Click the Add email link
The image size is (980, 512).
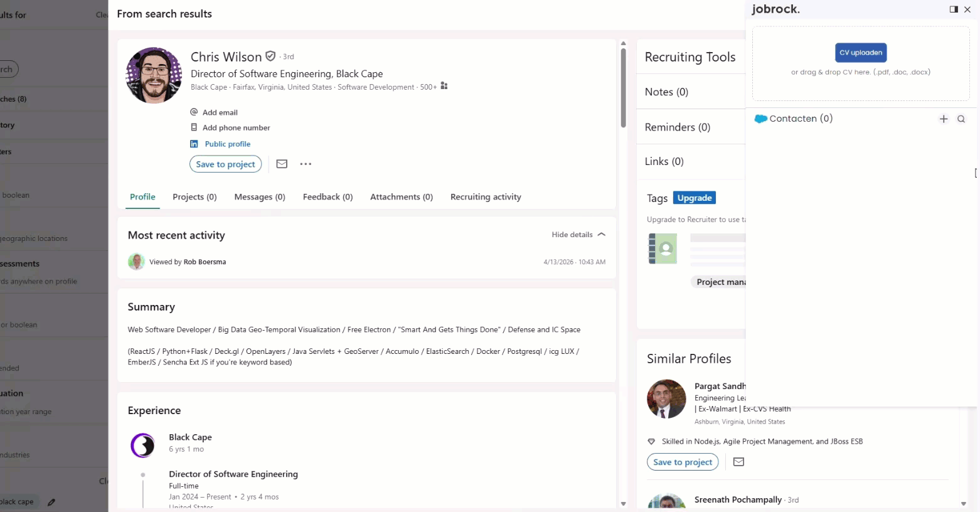coord(220,112)
